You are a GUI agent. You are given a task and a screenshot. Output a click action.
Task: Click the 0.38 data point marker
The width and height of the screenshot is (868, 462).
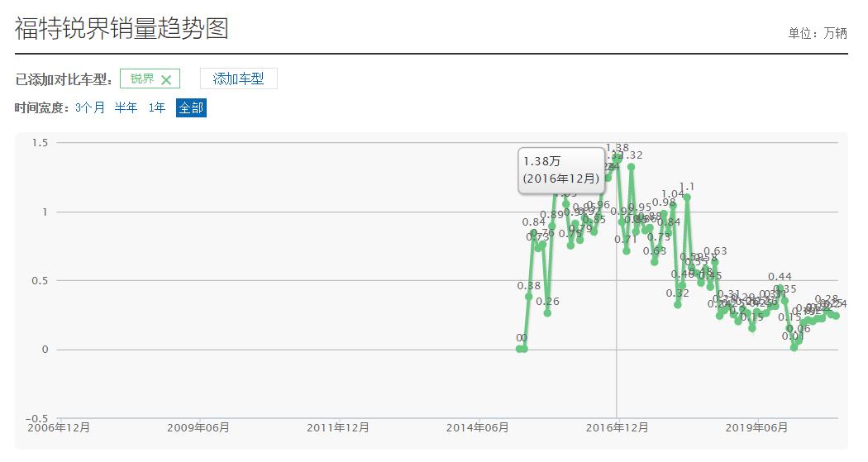529,298
